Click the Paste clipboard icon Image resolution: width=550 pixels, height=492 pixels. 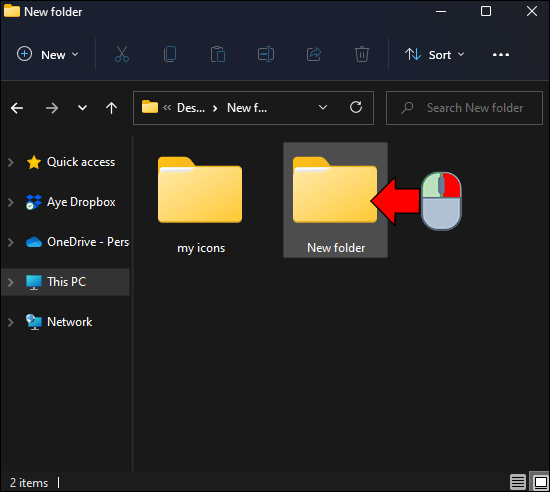(218, 54)
